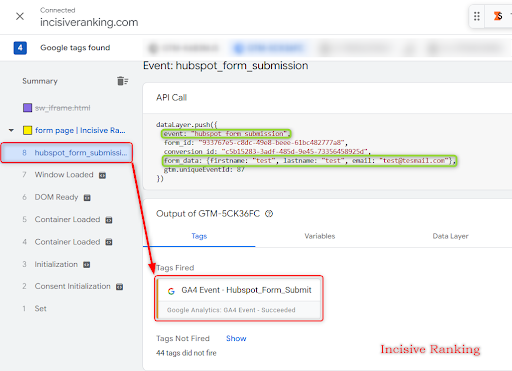Close the Tag Assistant debug session
The height and width of the screenshot is (371, 512).
coord(20,16)
